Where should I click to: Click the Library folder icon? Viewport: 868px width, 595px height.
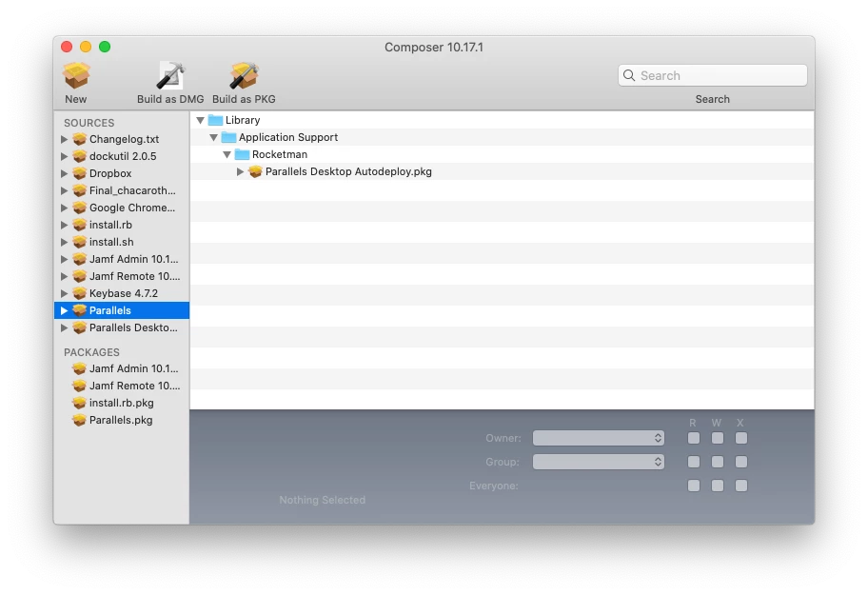click(x=215, y=120)
